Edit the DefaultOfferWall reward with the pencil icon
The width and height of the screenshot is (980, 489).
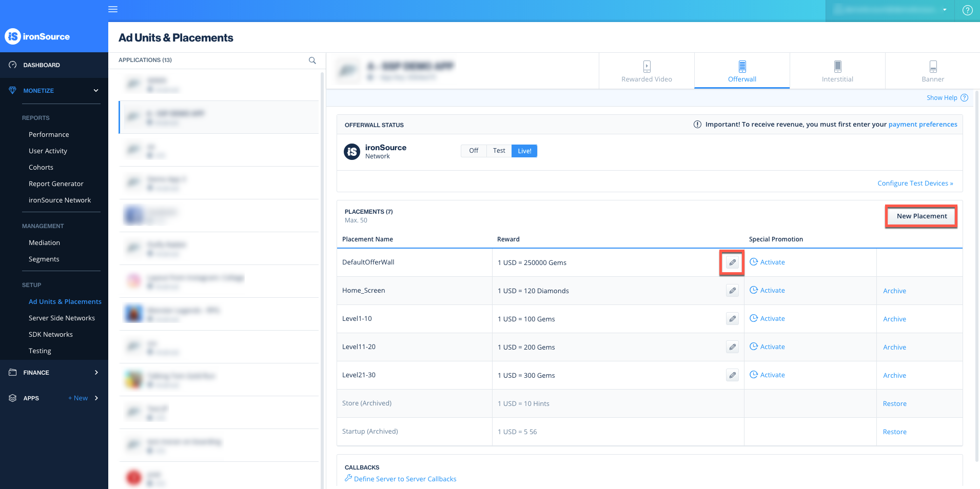[x=732, y=262]
